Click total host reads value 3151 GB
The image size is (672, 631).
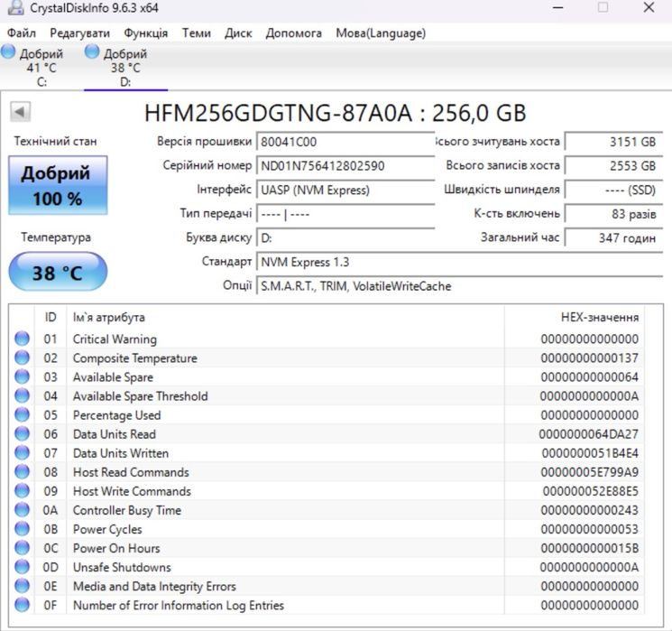613,142
